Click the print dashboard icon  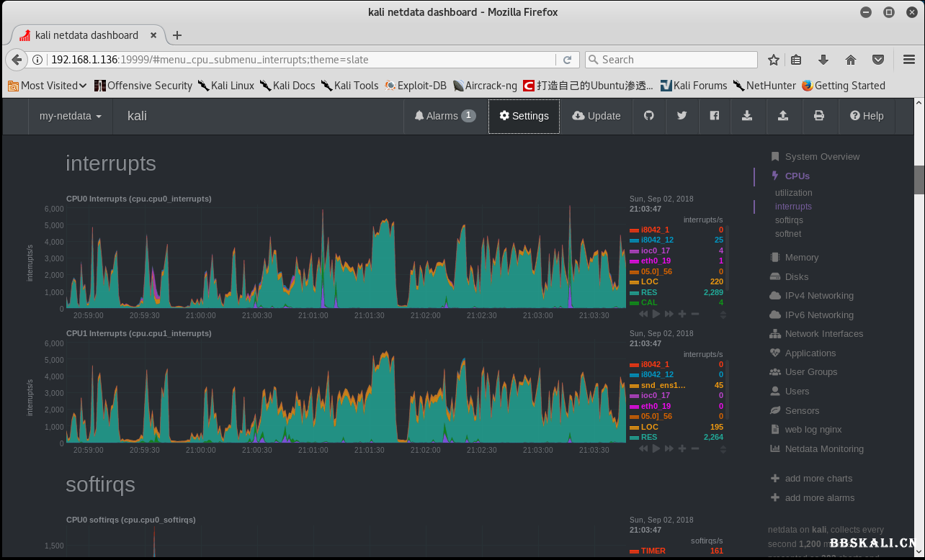819,116
